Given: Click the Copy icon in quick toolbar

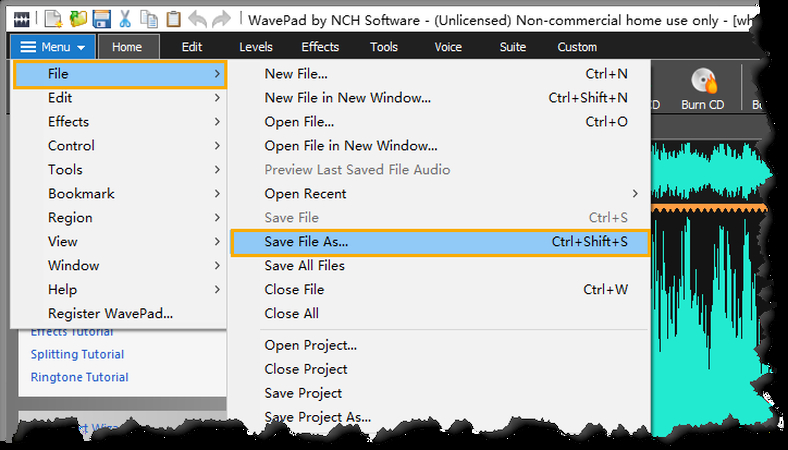Looking at the screenshot, I should click(149, 18).
